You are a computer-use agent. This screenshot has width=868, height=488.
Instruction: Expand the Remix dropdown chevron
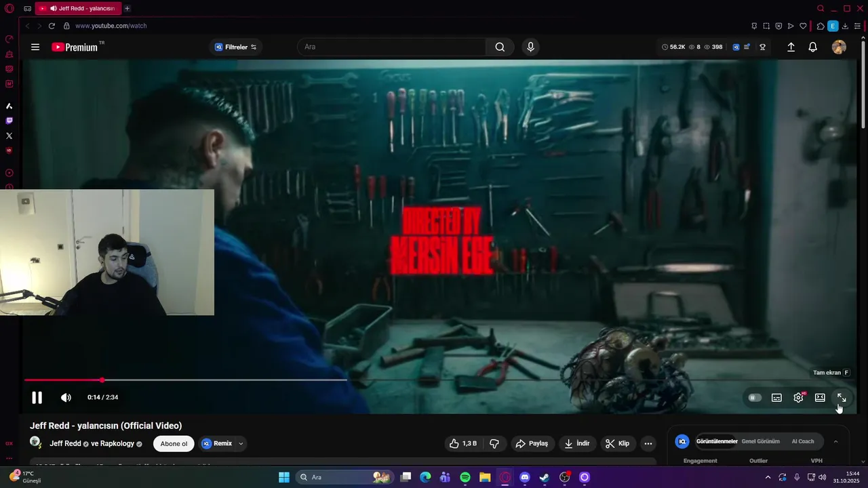coord(241,444)
